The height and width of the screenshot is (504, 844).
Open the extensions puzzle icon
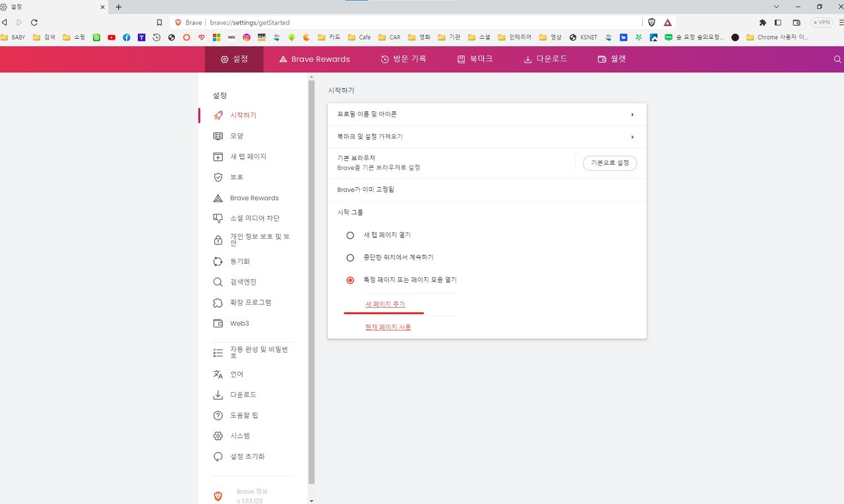coord(763,22)
